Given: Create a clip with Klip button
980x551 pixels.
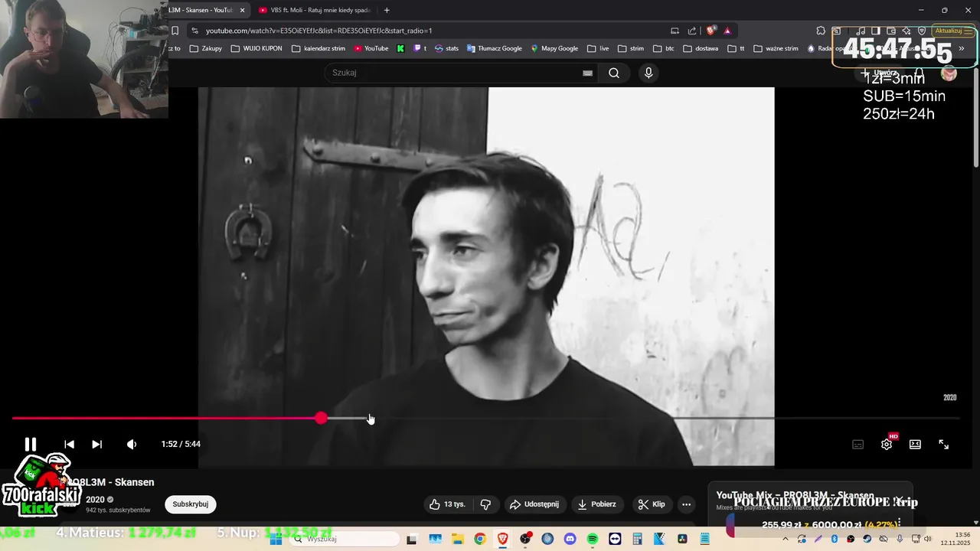Looking at the screenshot, I should 652,504.
